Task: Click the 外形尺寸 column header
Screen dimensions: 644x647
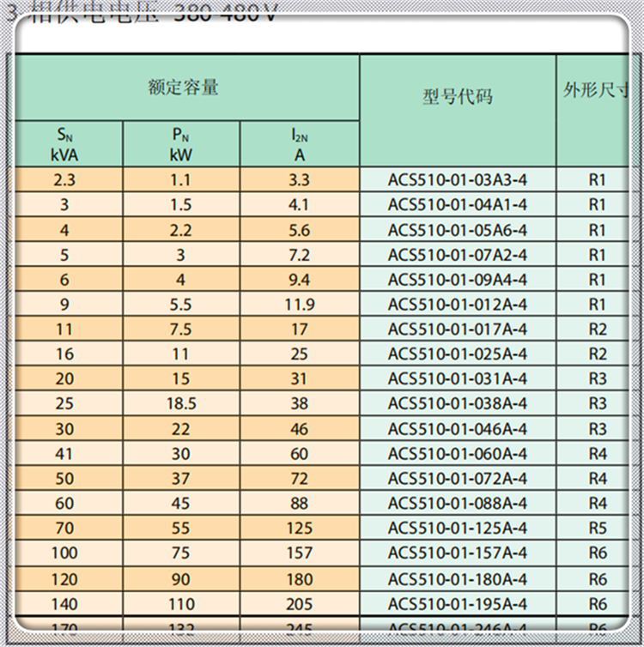Action: pos(592,111)
